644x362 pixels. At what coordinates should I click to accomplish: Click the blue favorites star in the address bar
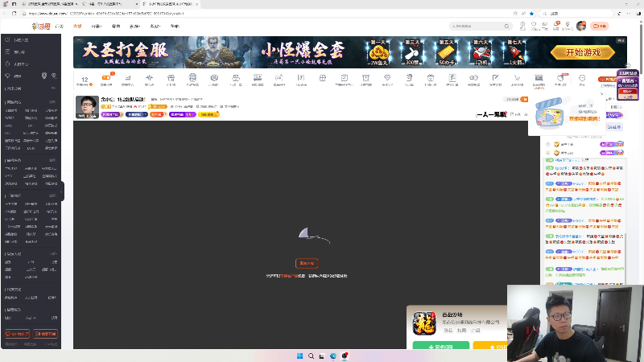pos(531,14)
